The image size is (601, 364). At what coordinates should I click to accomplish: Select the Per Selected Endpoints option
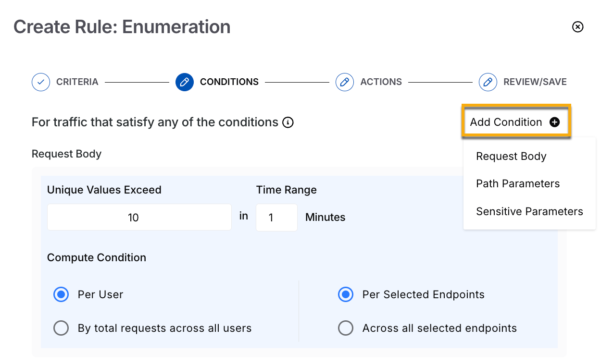(346, 294)
